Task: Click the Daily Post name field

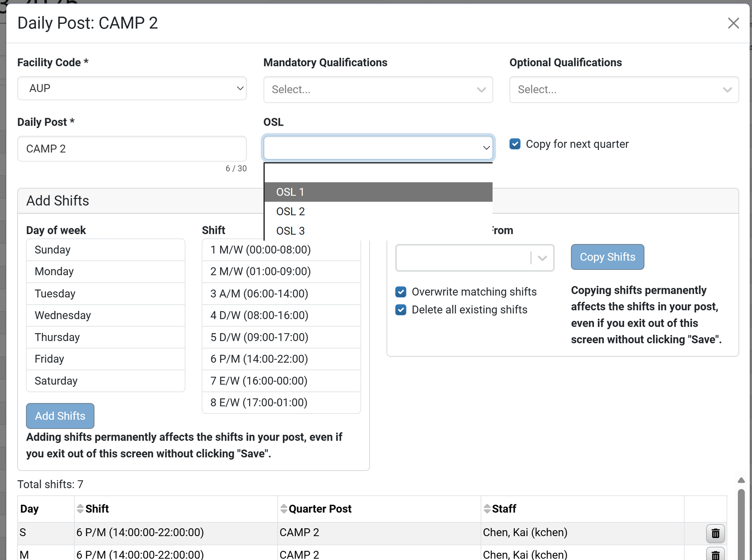Action: click(132, 149)
